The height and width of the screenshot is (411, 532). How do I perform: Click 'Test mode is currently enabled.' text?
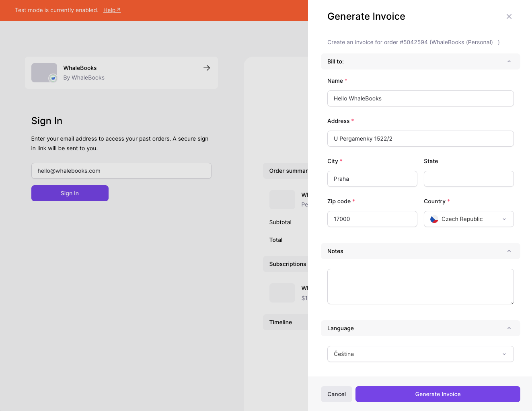pyautogui.click(x=57, y=10)
